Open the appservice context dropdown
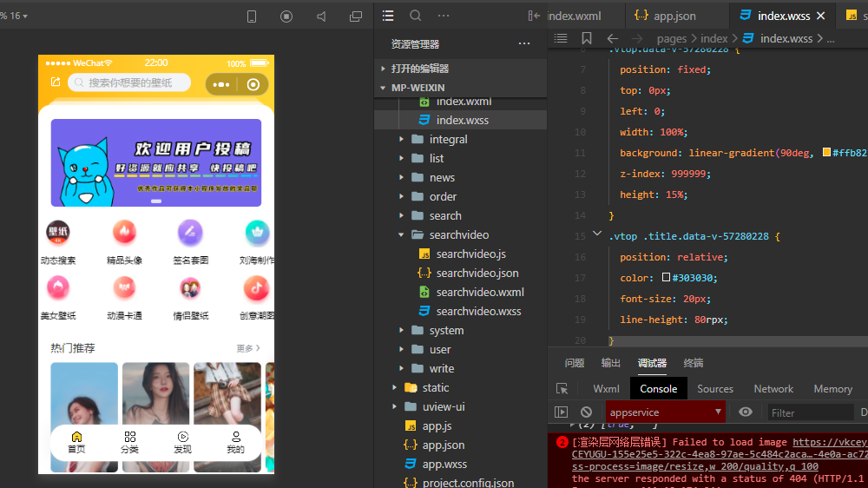Screen dimensions: 868x488 coord(665,412)
